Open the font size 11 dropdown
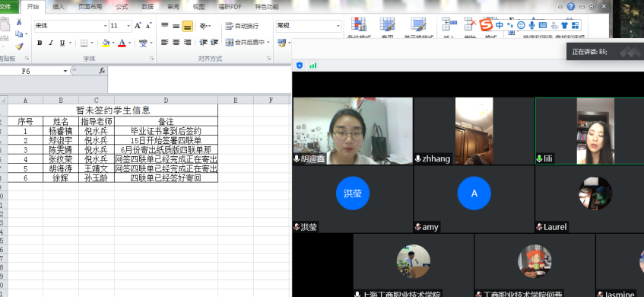 [128, 26]
